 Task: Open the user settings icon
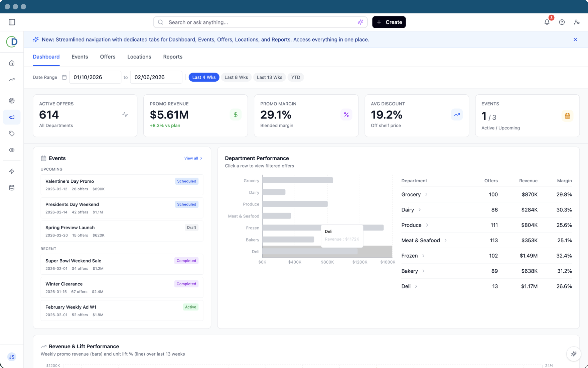577,22
